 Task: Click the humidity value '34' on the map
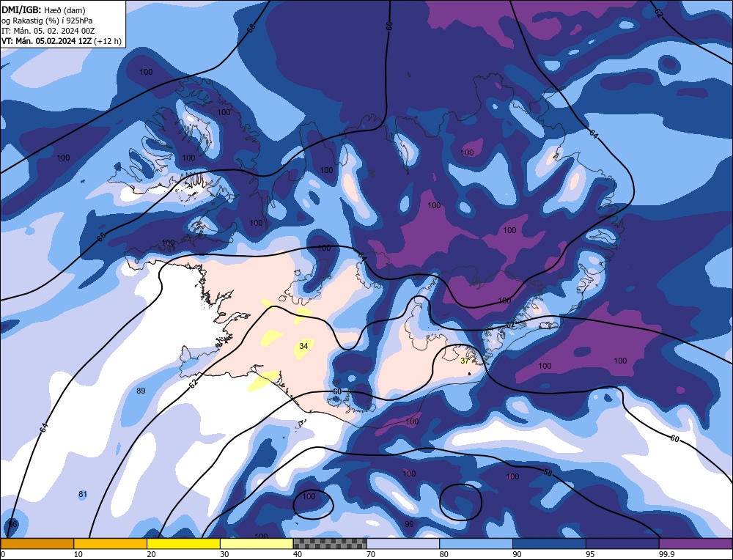[x=303, y=346]
